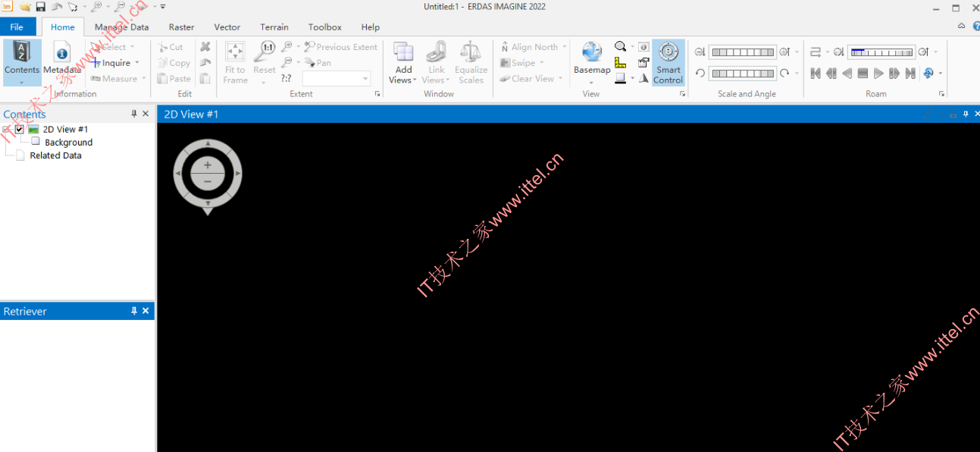Collapse the 2D View #1 tree node

(x=6, y=130)
